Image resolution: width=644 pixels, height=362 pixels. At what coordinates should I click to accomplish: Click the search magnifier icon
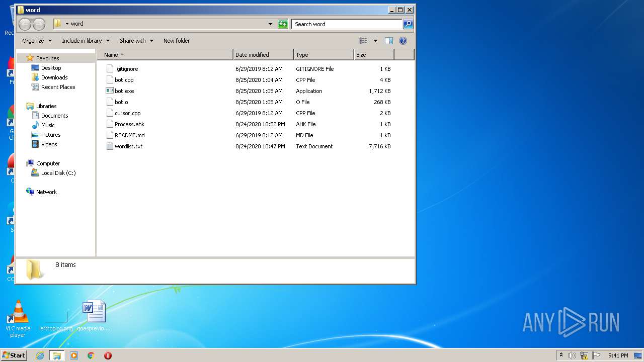point(408,24)
